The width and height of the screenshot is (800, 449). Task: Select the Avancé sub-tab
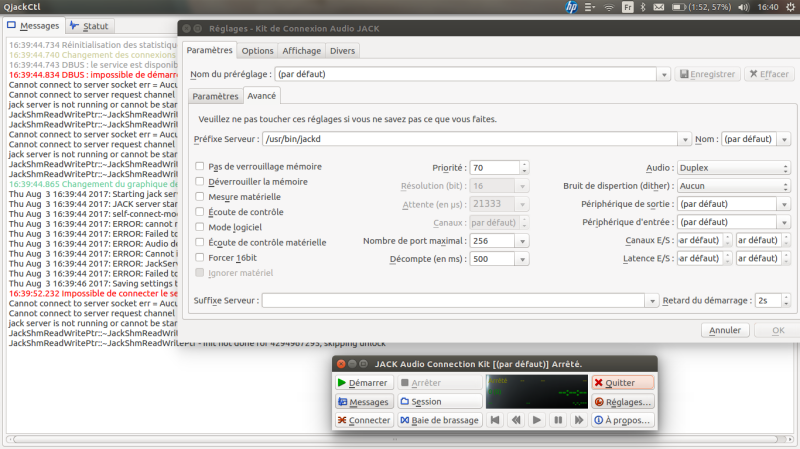coord(262,95)
